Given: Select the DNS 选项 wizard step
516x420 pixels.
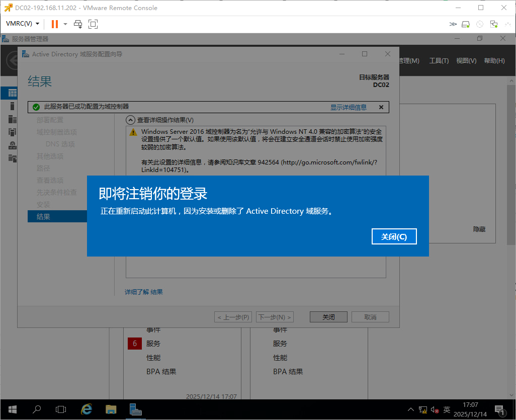Looking at the screenshot, I should click(60, 144).
